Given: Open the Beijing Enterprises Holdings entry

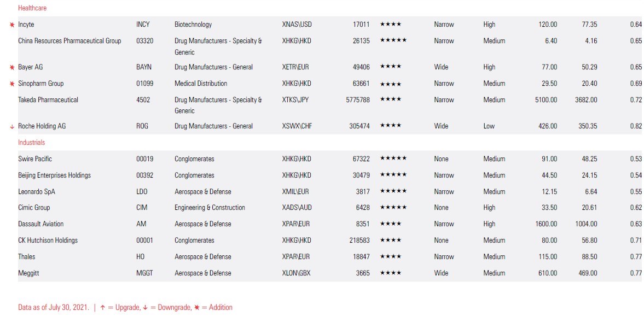Looking at the screenshot, I should click(54, 175).
